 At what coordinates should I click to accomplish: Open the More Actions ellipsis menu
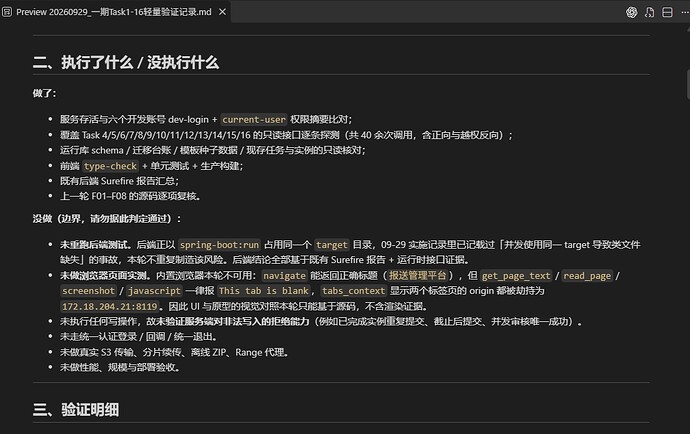(x=685, y=12)
